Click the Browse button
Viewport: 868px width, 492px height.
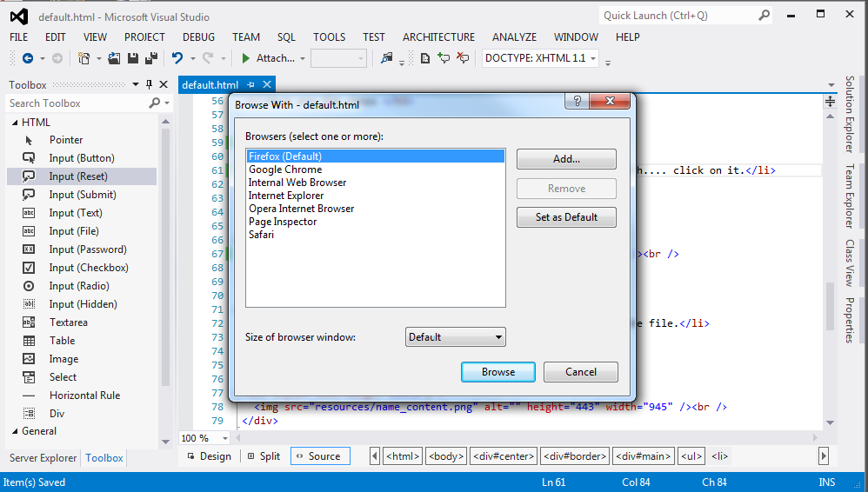pyautogui.click(x=498, y=372)
